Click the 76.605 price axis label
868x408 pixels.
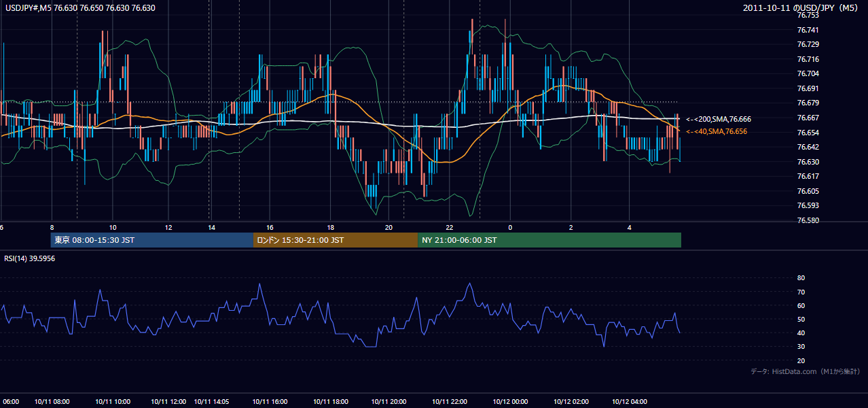click(x=808, y=191)
